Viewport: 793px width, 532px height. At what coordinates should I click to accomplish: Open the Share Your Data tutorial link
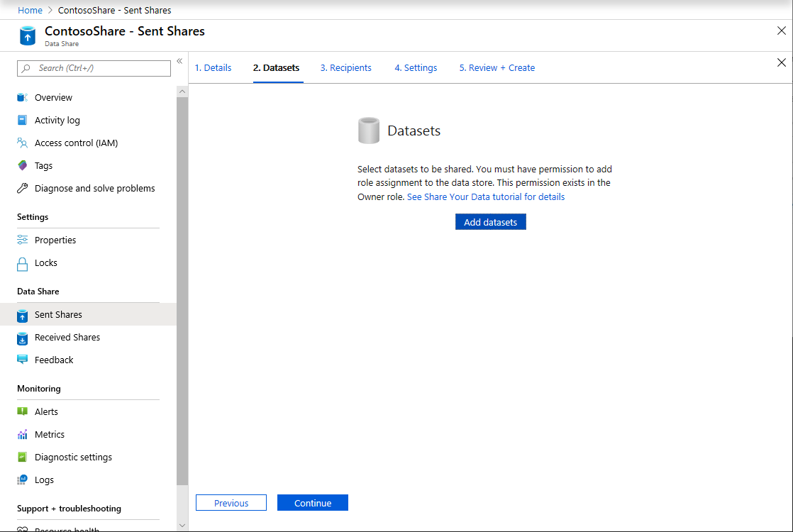point(485,196)
